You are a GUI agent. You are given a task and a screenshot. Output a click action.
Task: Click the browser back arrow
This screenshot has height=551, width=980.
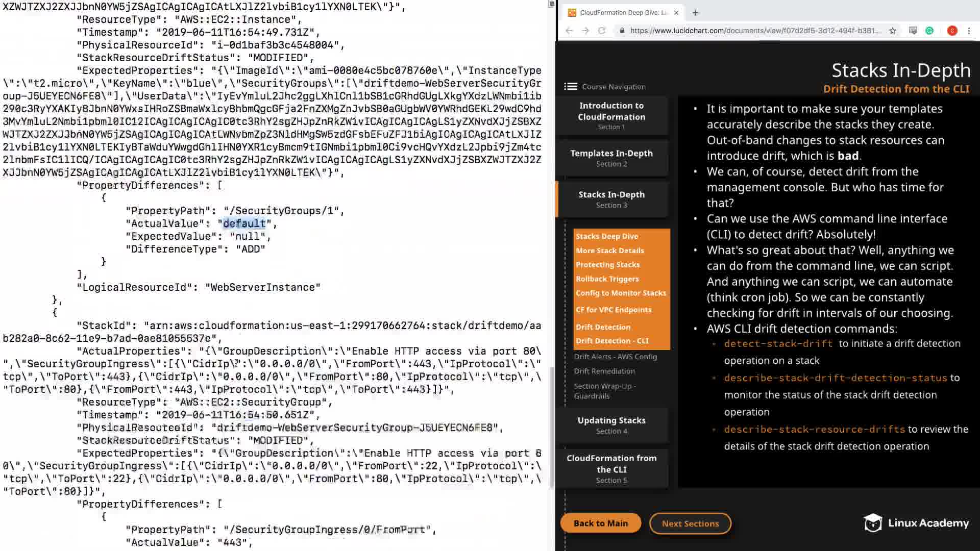tap(569, 31)
